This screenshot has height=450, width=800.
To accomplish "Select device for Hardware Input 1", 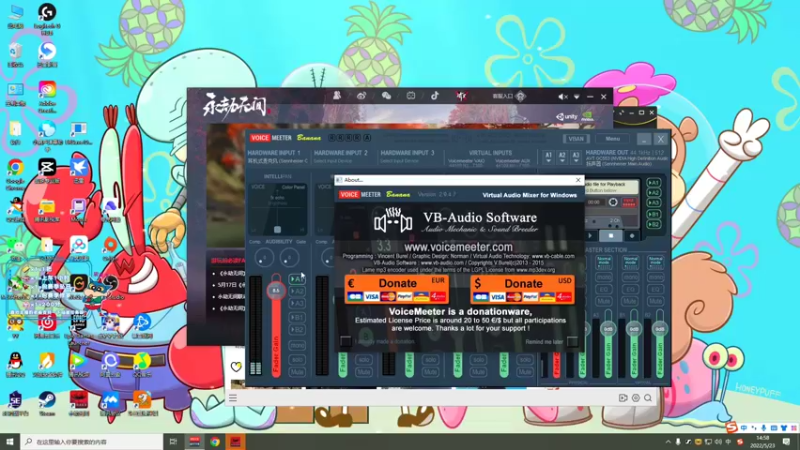I will point(278,161).
